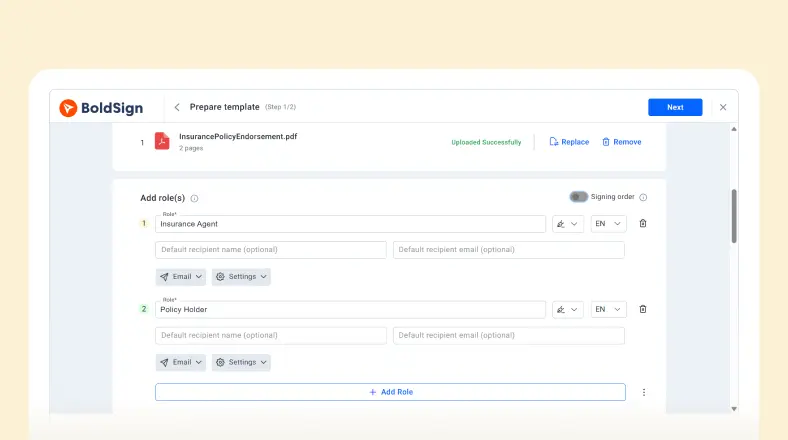Open EN language dropdown for Policy Holder
The height and width of the screenshot is (440, 788).
pos(609,309)
